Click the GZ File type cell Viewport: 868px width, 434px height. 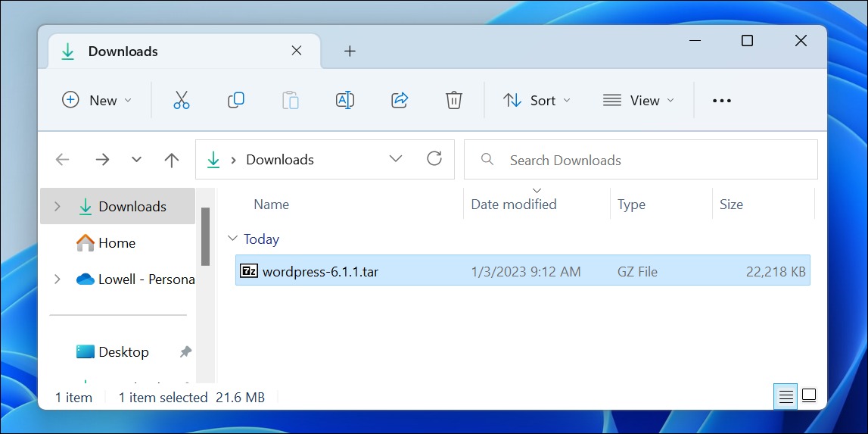(637, 271)
